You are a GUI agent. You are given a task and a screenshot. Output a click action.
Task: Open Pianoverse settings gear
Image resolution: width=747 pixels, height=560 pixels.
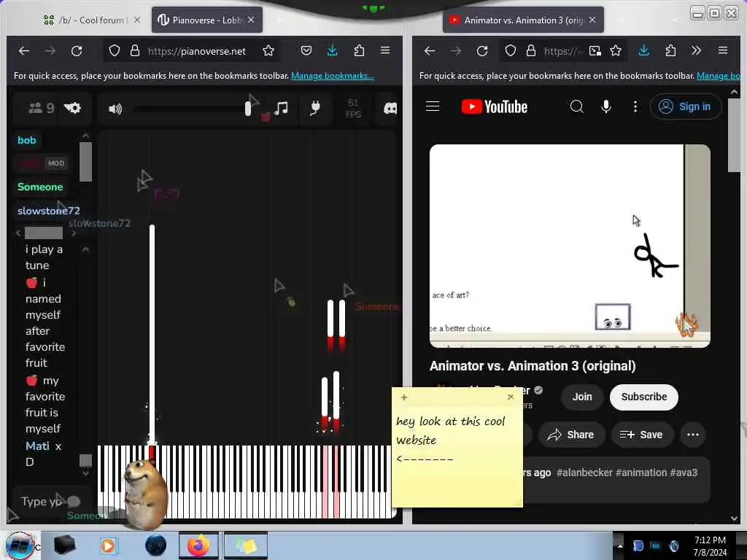(72, 108)
